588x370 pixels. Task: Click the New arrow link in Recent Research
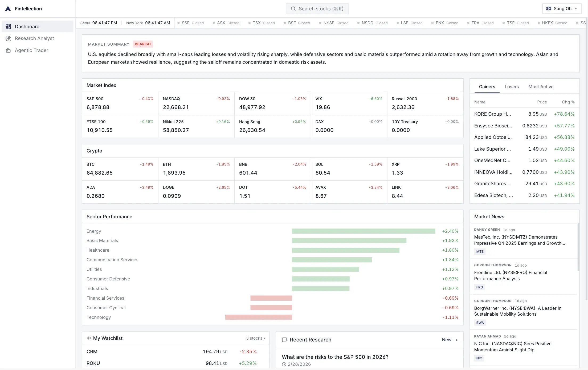[449, 340]
